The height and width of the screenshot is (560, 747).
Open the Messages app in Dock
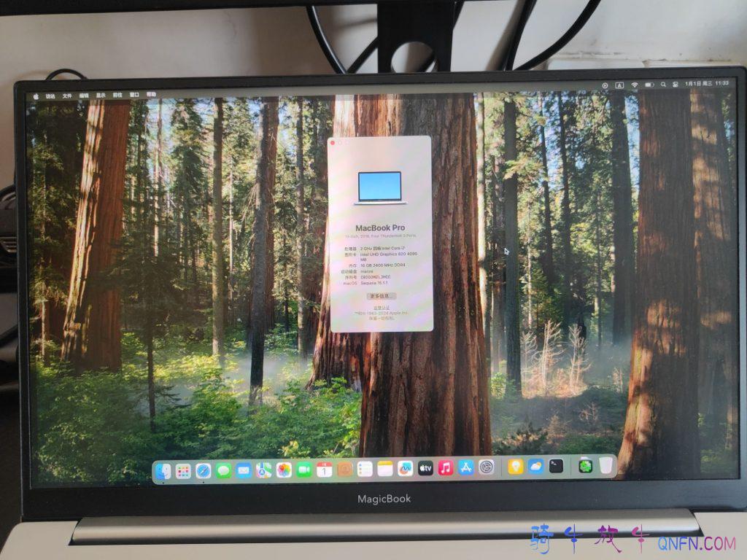point(223,471)
